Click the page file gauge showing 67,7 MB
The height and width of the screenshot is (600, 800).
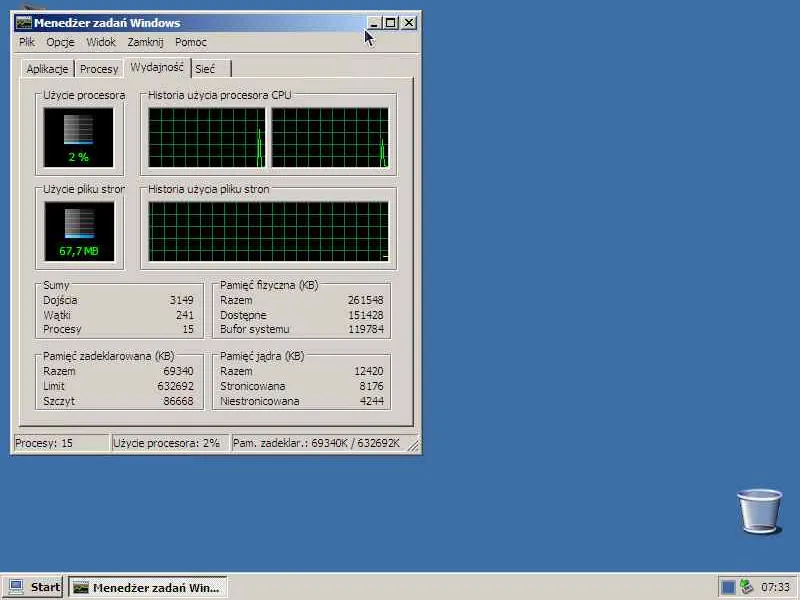(79, 232)
